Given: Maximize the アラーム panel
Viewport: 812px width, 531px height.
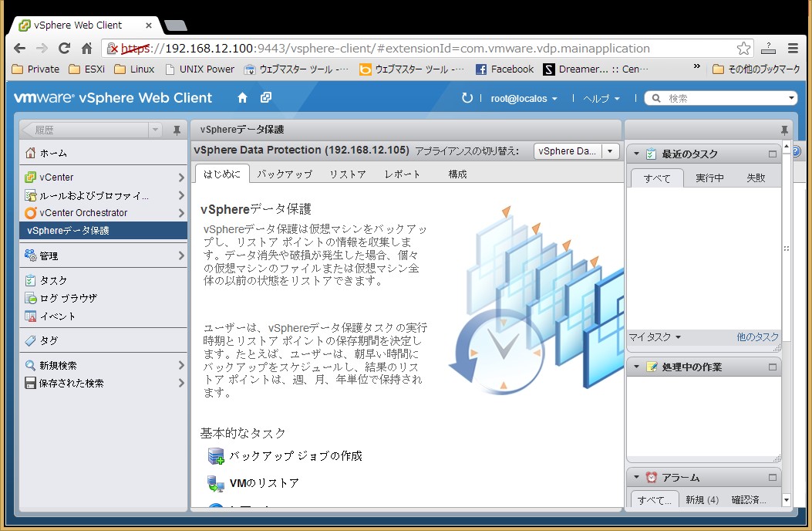Looking at the screenshot, I should point(773,478).
